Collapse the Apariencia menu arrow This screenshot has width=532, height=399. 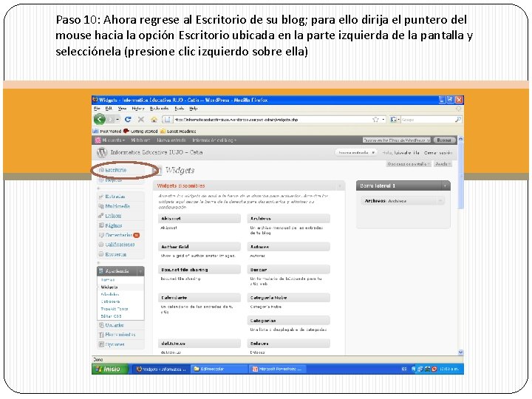pyautogui.click(x=140, y=271)
